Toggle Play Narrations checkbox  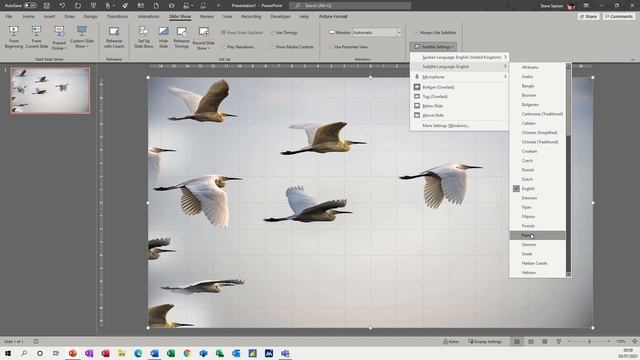(x=238, y=47)
